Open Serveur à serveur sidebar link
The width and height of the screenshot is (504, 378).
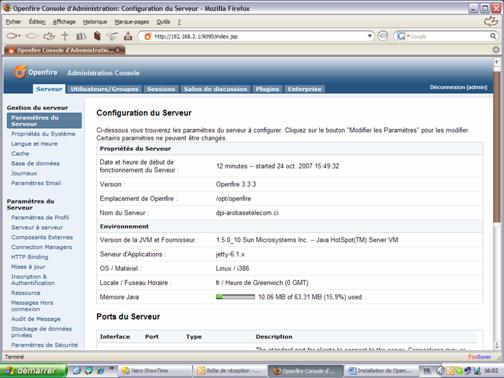click(x=37, y=228)
